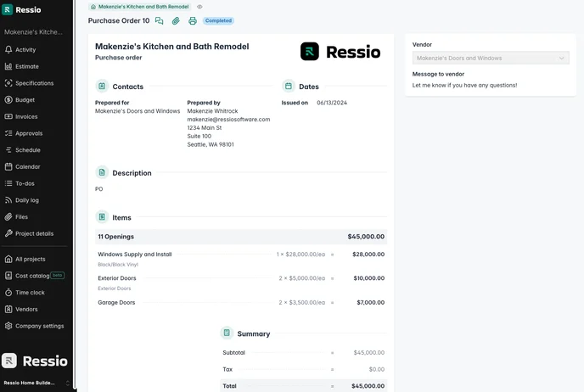Click the Black/Black Vinyl item note
Viewport: 584px width, 392px height.
(118, 265)
